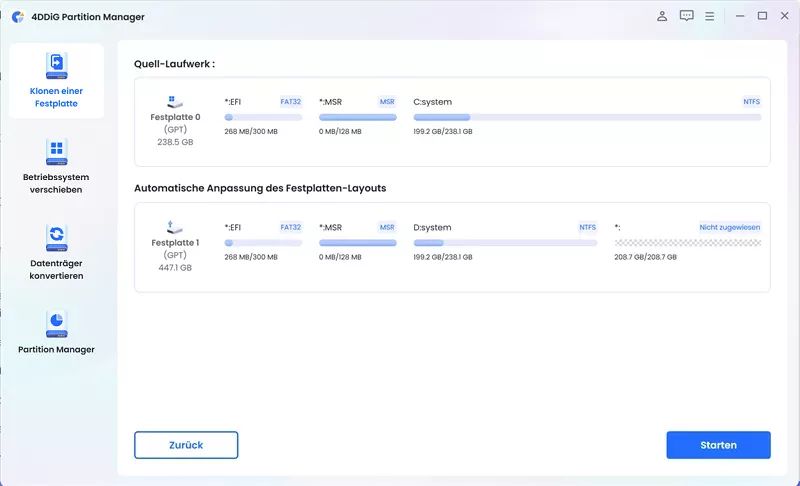Maximize the application window
Screen dimensions: 800x486
762,16
